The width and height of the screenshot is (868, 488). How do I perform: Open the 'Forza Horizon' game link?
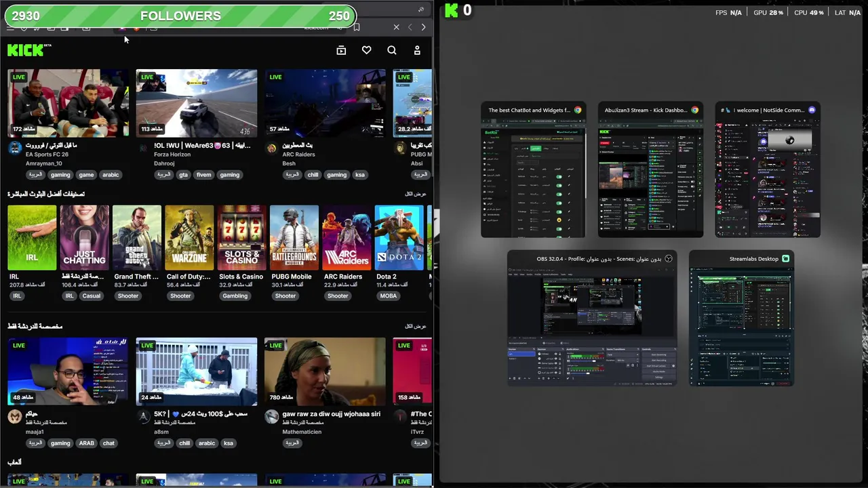coord(174,155)
